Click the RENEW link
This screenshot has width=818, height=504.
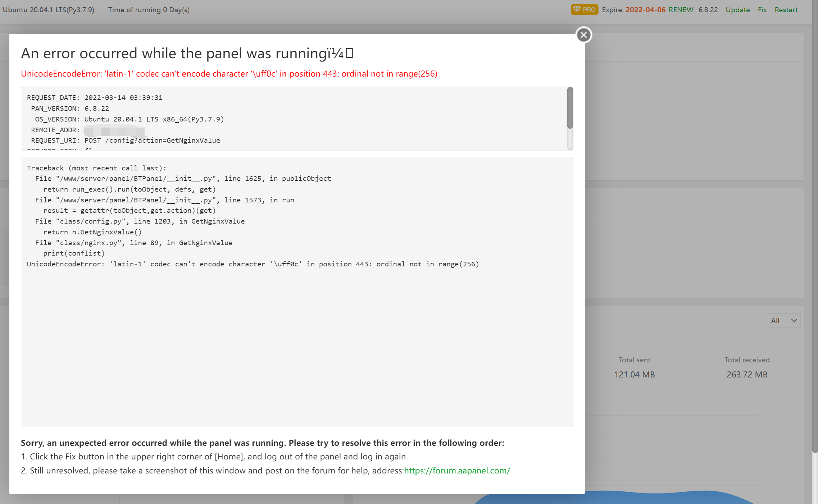[681, 10]
